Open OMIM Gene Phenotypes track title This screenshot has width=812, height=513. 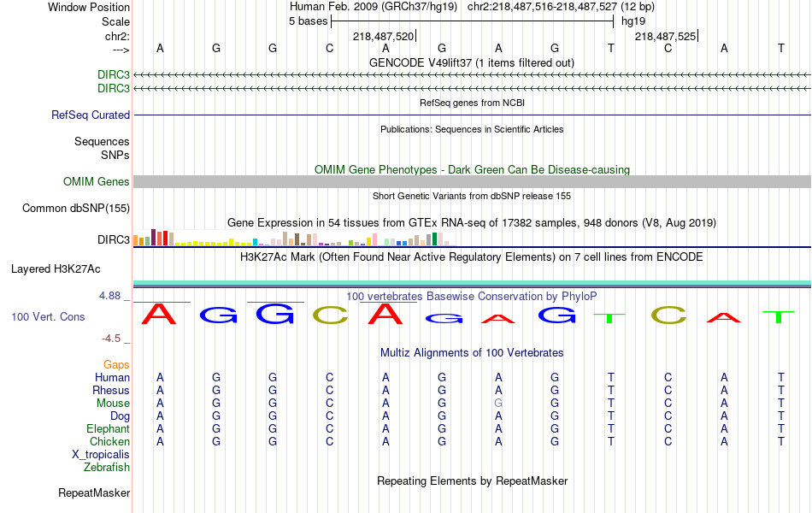472,169
